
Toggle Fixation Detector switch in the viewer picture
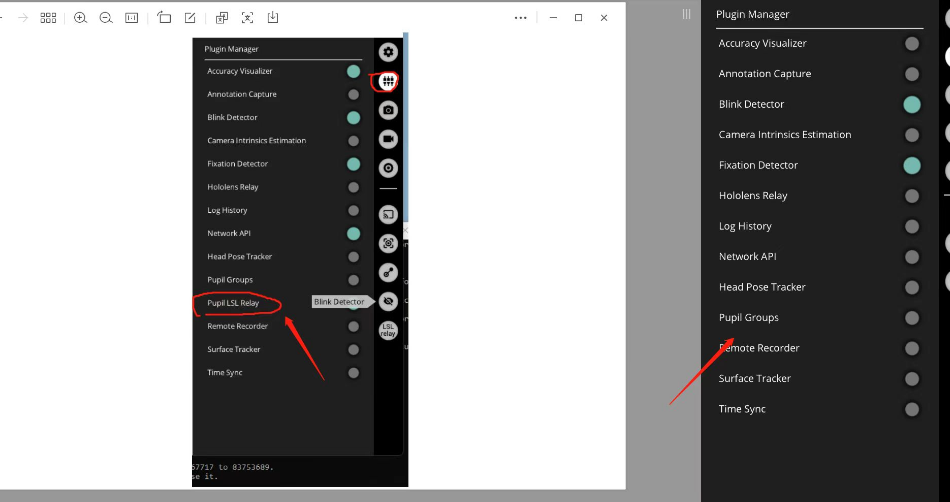coord(353,164)
